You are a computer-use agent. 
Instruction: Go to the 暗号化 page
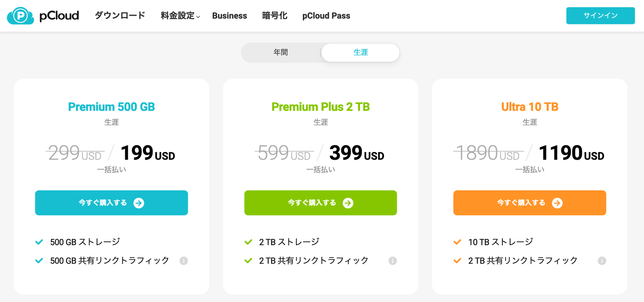[x=275, y=16]
